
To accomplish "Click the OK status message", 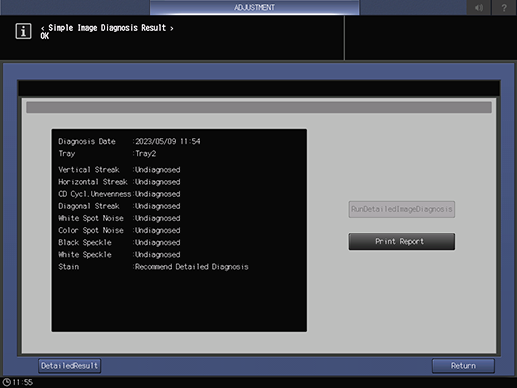I will click(45, 36).
